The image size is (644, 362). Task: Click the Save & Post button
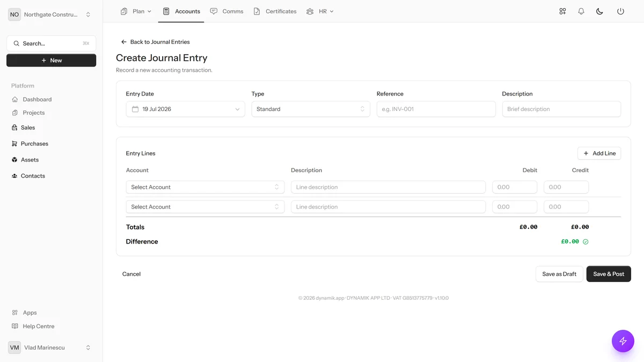(609, 274)
